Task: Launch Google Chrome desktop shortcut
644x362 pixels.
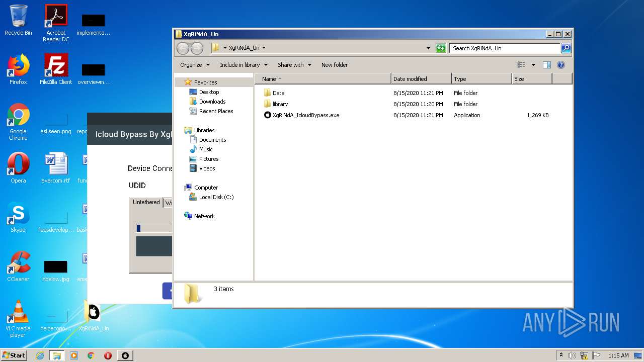Action: point(18,122)
